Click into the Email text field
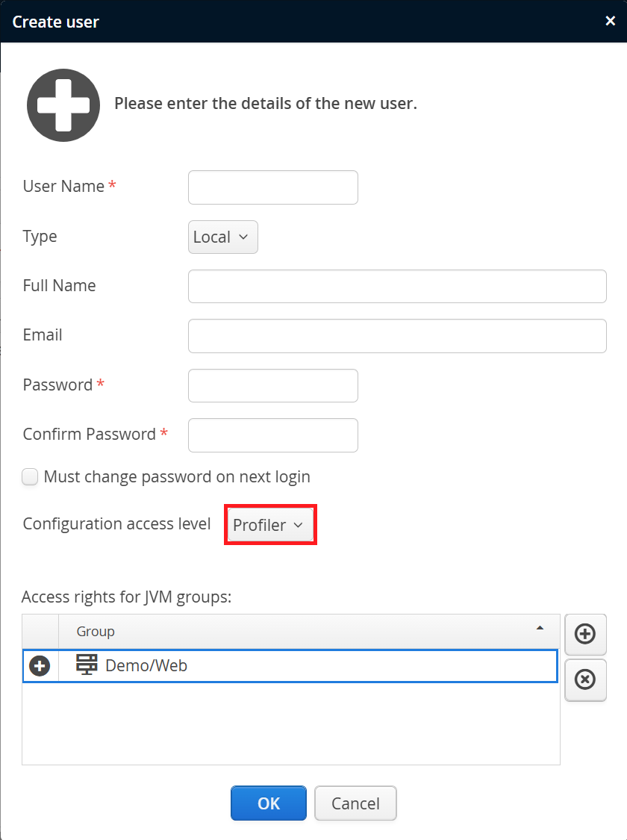The image size is (627, 840). (x=396, y=336)
